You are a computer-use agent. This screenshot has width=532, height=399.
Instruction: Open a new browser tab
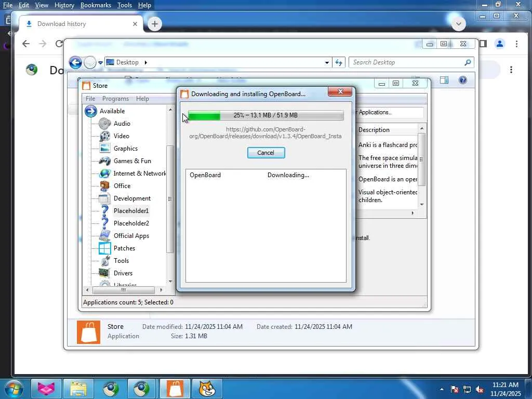pyautogui.click(x=155, y=24)
